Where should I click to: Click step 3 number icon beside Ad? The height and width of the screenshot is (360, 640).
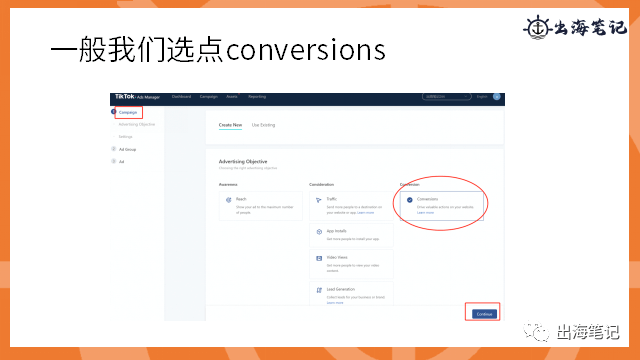click(113, 161)
